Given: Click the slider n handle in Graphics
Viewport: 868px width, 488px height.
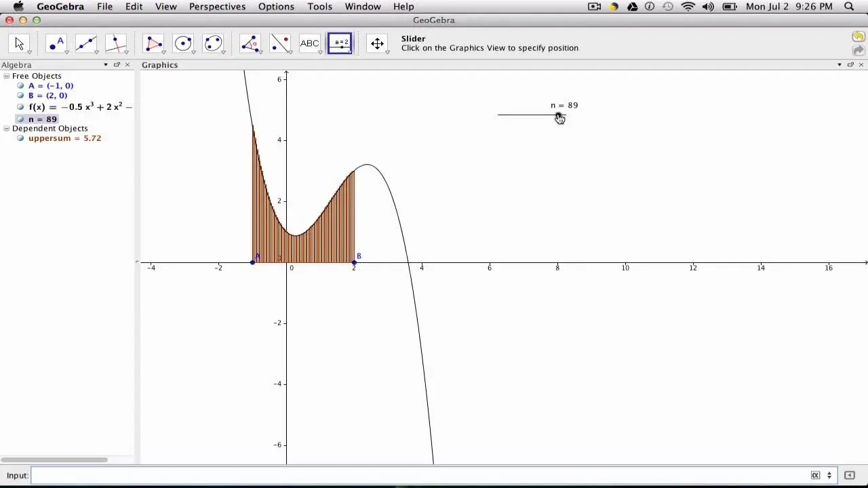Looking at the screenshot, I should 558,115.
